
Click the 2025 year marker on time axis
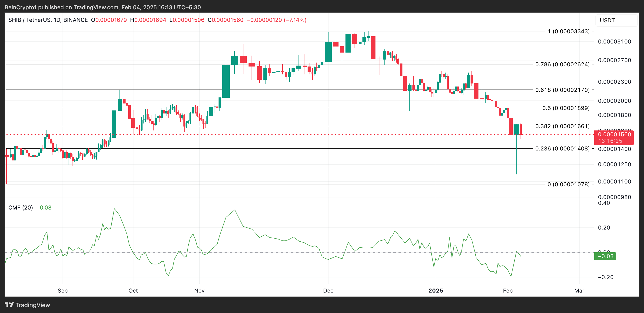tap(436, 290)
